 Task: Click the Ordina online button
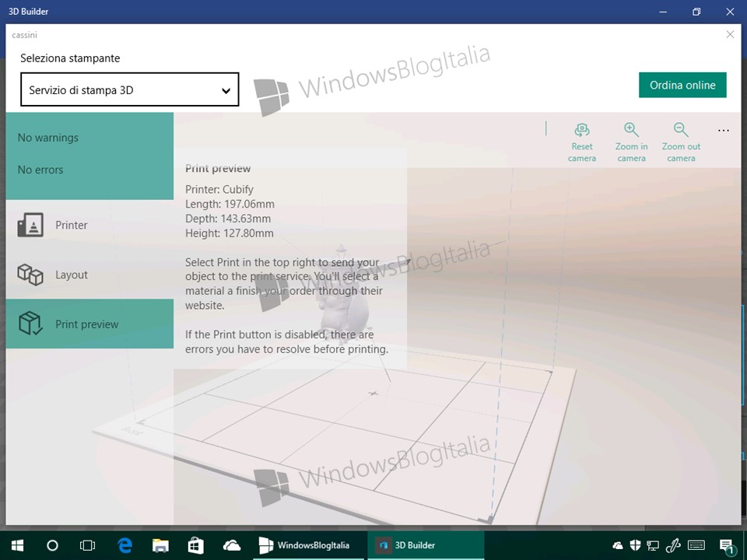682,86
